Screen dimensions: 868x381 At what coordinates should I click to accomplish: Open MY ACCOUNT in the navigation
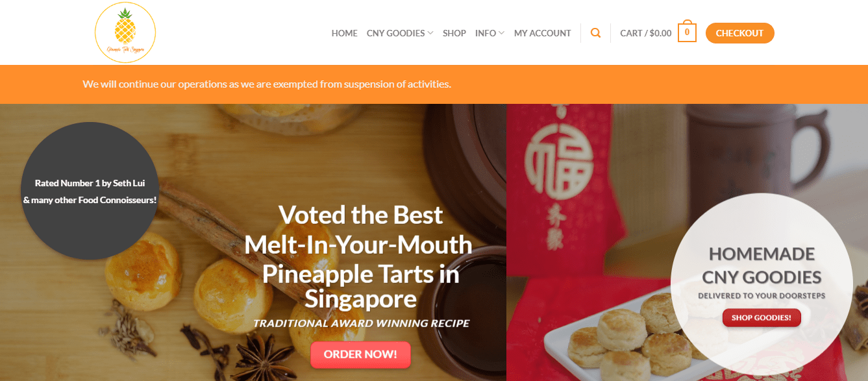543,33
